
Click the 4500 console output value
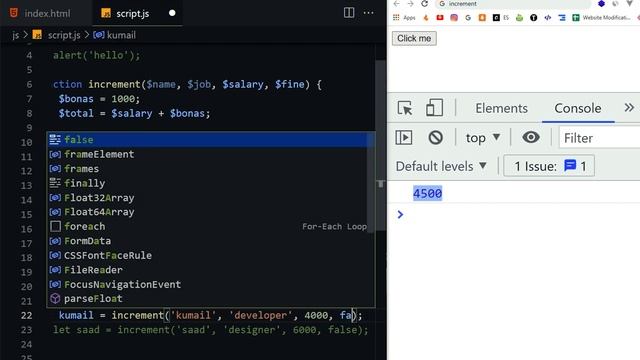427,193
